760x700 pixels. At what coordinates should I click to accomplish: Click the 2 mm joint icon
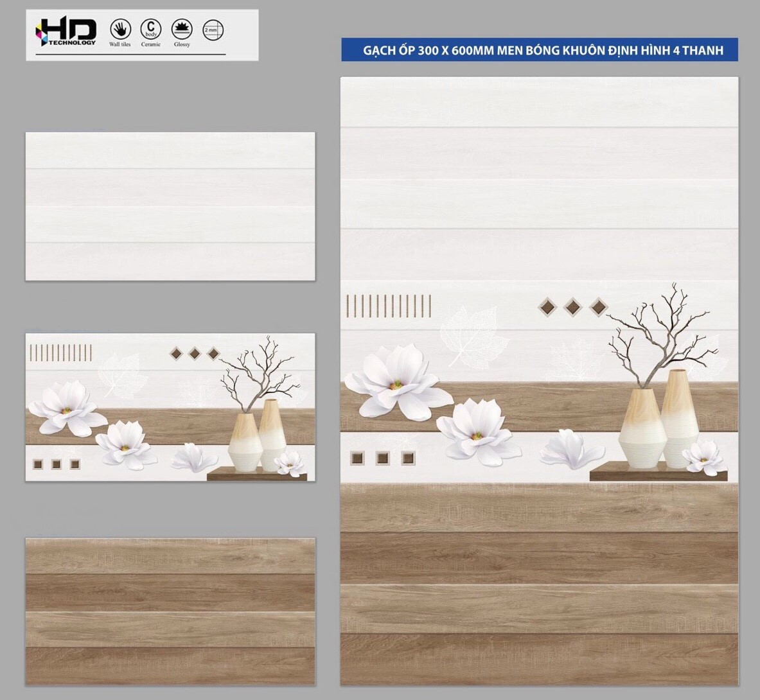click(213, 30)
